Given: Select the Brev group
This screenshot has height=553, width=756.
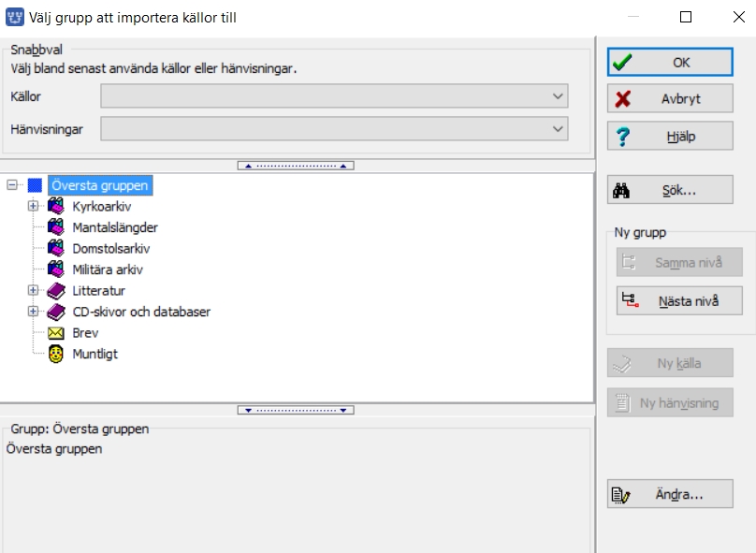Looking at the screenshot, I should tap(85, 333).
